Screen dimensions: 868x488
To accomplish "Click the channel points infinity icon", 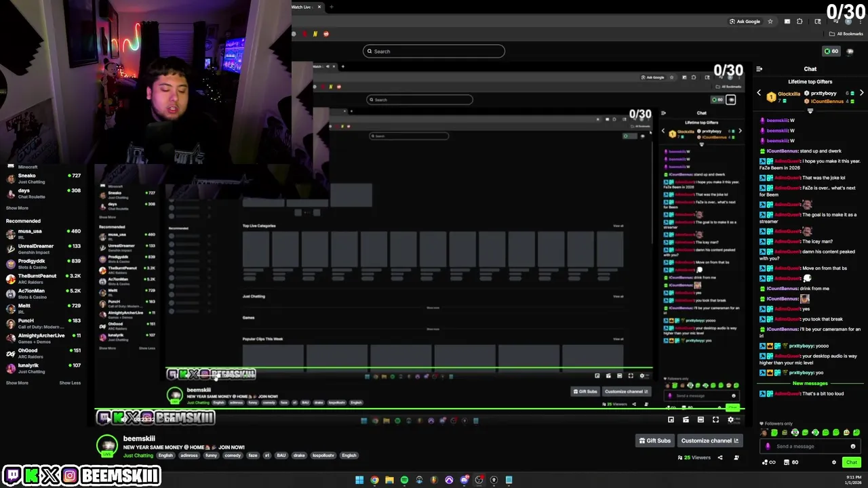I will tap(768, 462).
